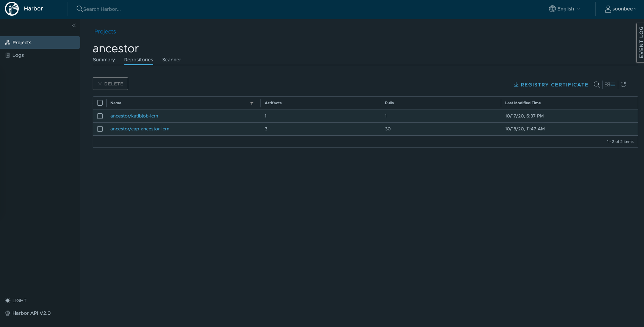This screenshot has width=644, height=327.
Task: Switch to the Scanner tab
Action: click(x=172, y=60)
